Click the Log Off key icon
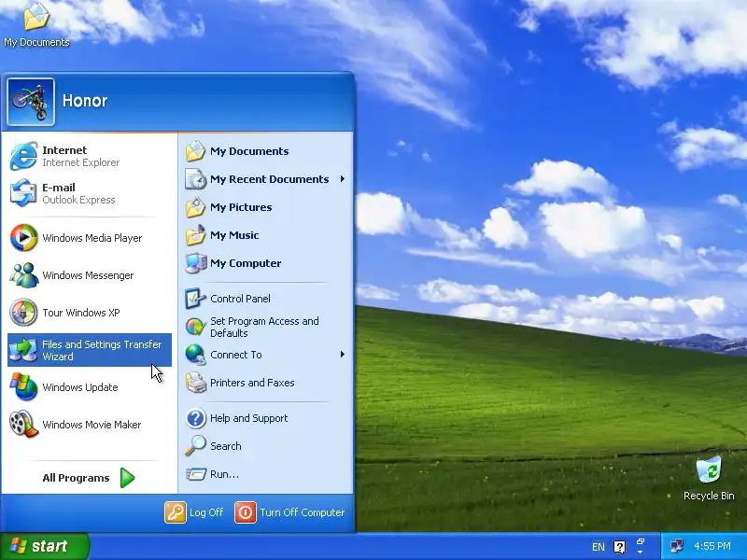 click(176, 512)
